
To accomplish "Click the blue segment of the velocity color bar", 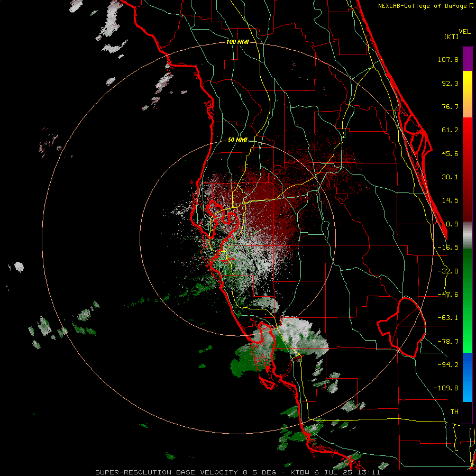I will (x=467, y=377).
